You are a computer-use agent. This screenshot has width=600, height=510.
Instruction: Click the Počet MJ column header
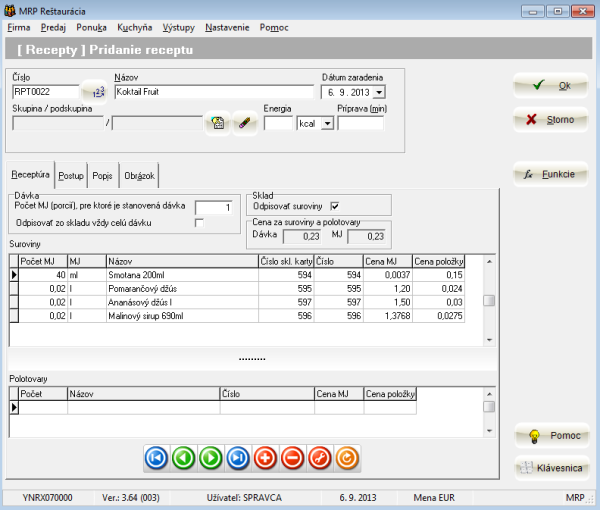click(43, 262)
